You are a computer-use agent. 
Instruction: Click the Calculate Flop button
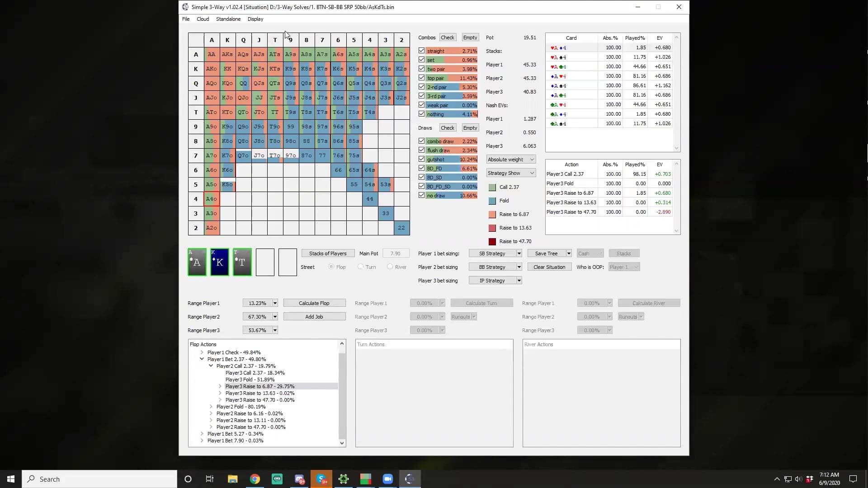pyautogui.click(x=314, y=303)
